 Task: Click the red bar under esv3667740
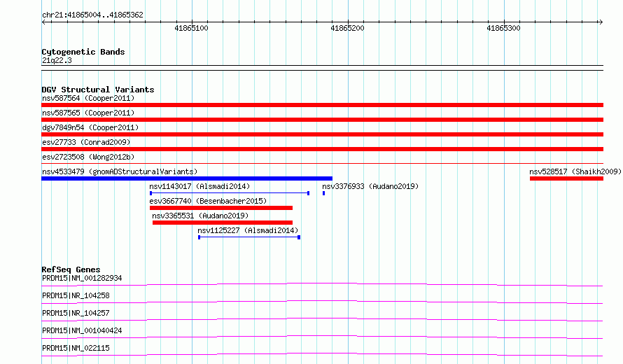(x=221, y=208)
